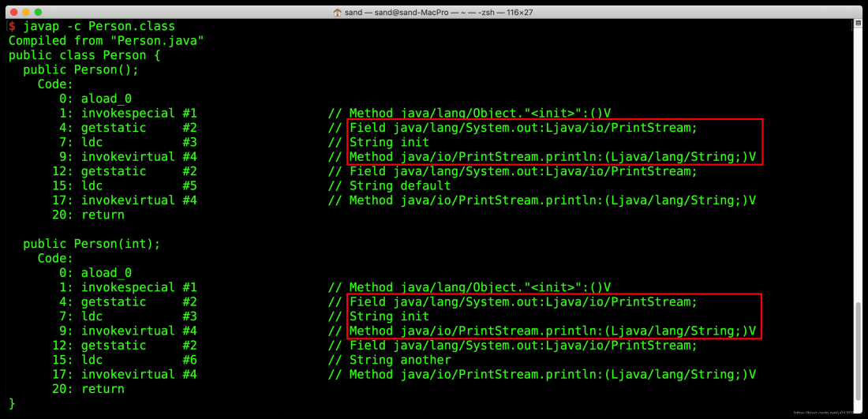The height and width of the screenshot is (419, 868).
Task: Click the shell prompt '$' symbol
Action: click(12, 26)
